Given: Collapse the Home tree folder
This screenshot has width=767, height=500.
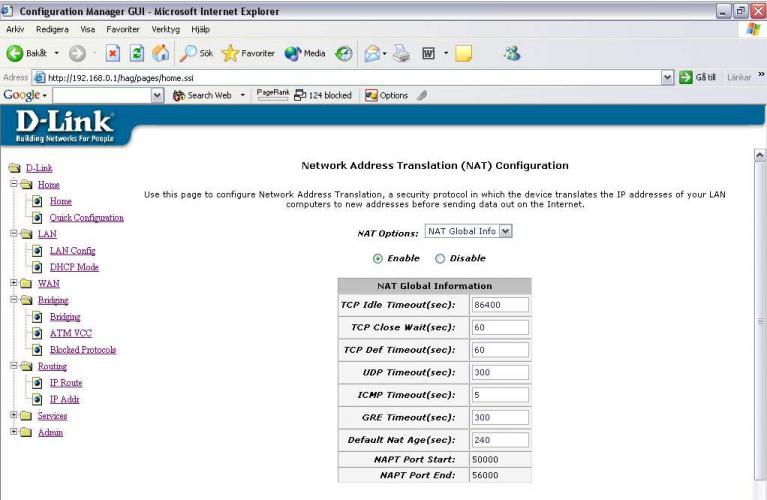Looking at the screenshot, I should 14,184.
